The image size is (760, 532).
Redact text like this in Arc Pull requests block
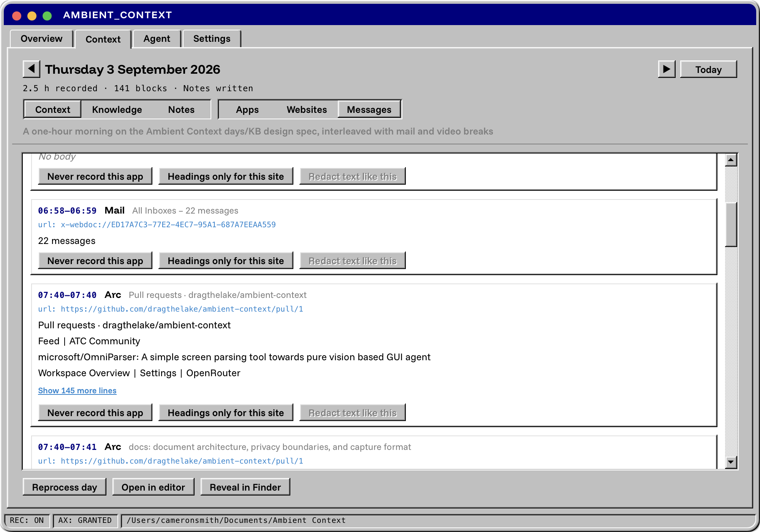(352, 413)
